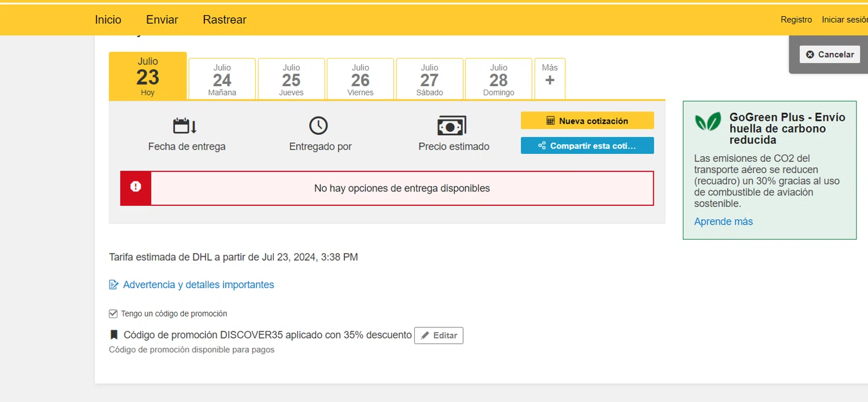The height and width of the screenshot is (402, 868).
Task: Click the clock icon above Entregado por
Action: click(x=318, y=126)
